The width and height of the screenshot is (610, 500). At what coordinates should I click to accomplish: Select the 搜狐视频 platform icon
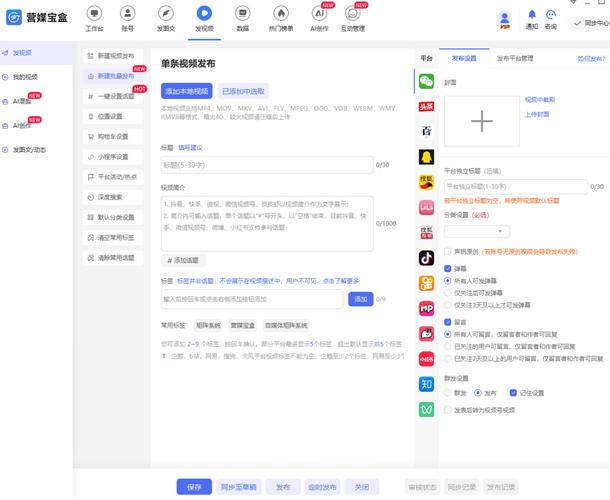426,233
